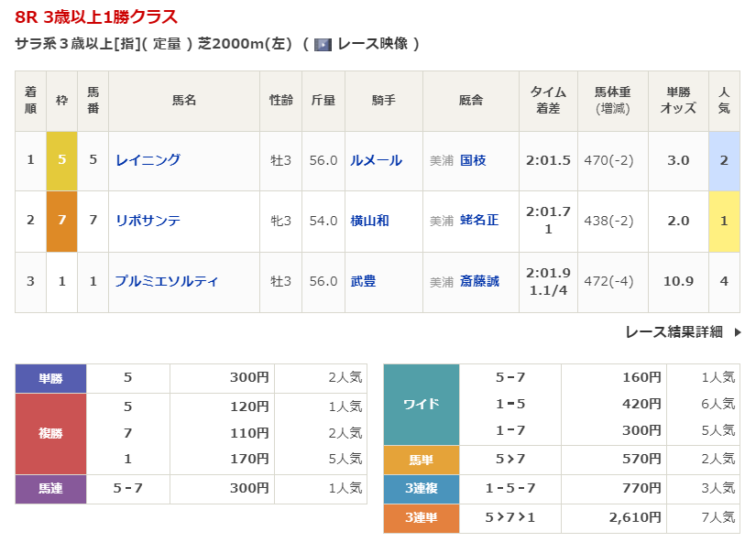Open trainer 国枝's page
This screenshot has width=756, height=542.
(x=473, y=160)
